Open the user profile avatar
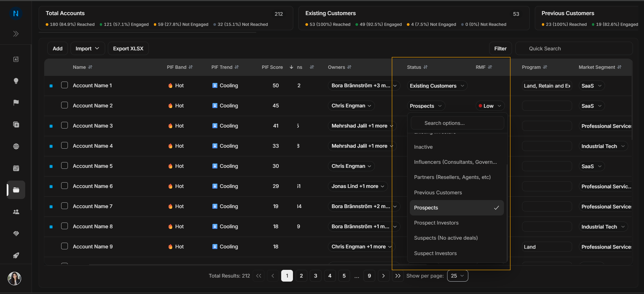 point(14,278)
